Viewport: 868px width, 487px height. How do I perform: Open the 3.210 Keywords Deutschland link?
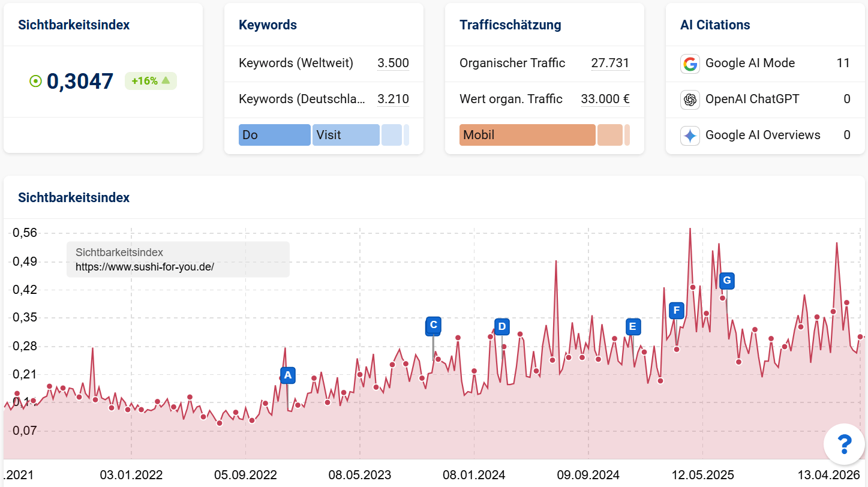tap(394, 99)
